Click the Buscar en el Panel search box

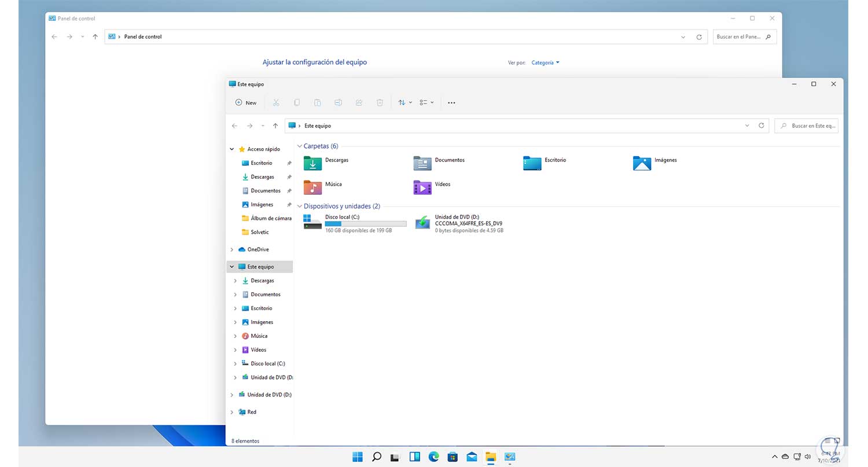744,37
